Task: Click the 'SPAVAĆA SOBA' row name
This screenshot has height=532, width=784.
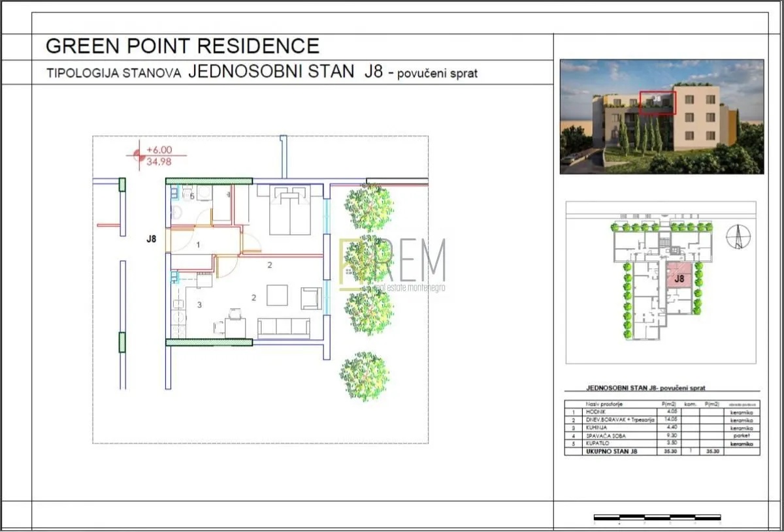Action: pyautogui.click(x=606, y=436)
